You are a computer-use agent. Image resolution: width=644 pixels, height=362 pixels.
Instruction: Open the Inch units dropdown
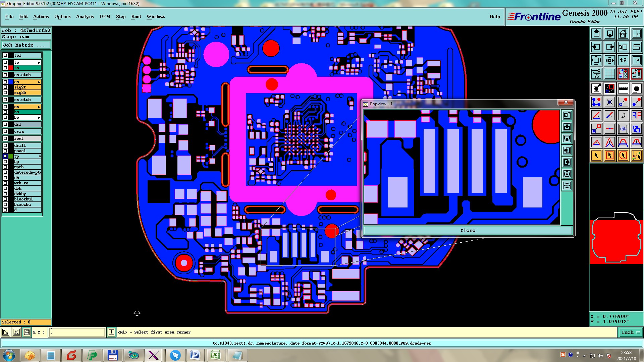pos(631,332)
